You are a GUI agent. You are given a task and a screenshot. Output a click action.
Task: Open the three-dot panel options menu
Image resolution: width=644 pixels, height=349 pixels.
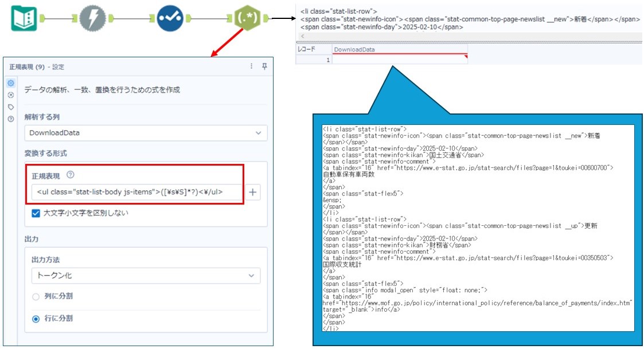(251, 66)
